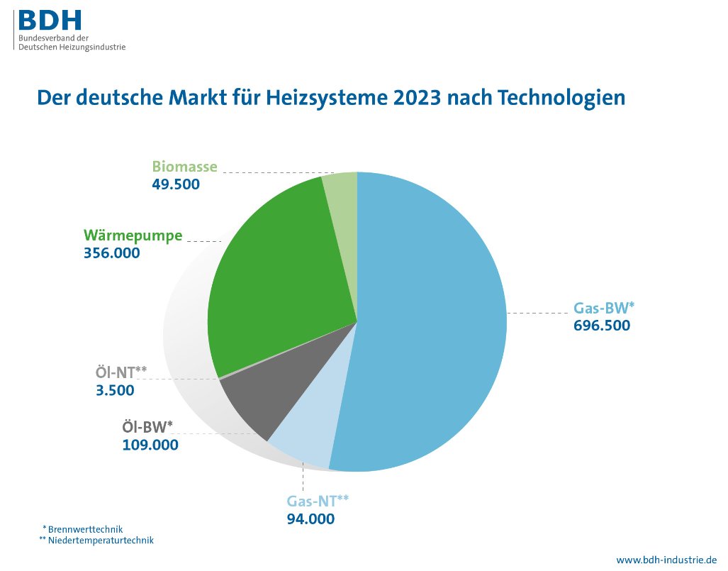This screenshot has width=728, height=571.
Task: Click the value 3.500
Action: coord(115,390)
